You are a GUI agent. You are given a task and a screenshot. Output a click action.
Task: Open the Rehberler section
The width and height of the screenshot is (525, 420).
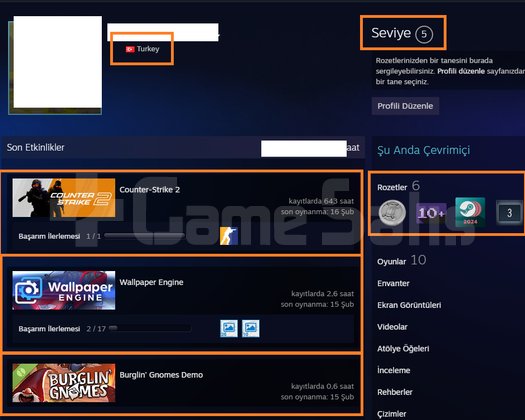(395, 392)
